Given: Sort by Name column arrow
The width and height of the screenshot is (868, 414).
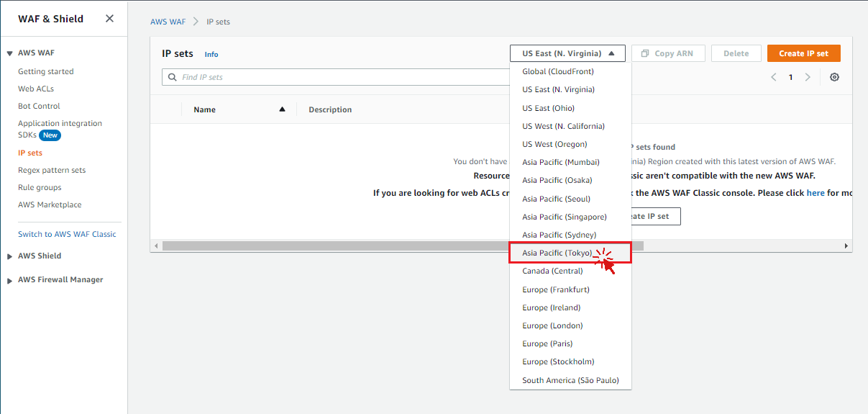Looking at the screenshot, I should [x=282, y=109].
